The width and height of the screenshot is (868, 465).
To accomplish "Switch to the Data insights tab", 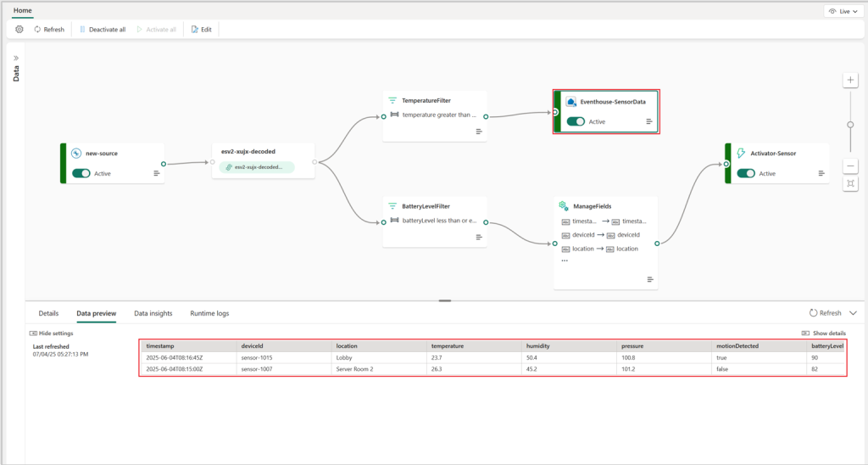I will (x=153, y=313).
